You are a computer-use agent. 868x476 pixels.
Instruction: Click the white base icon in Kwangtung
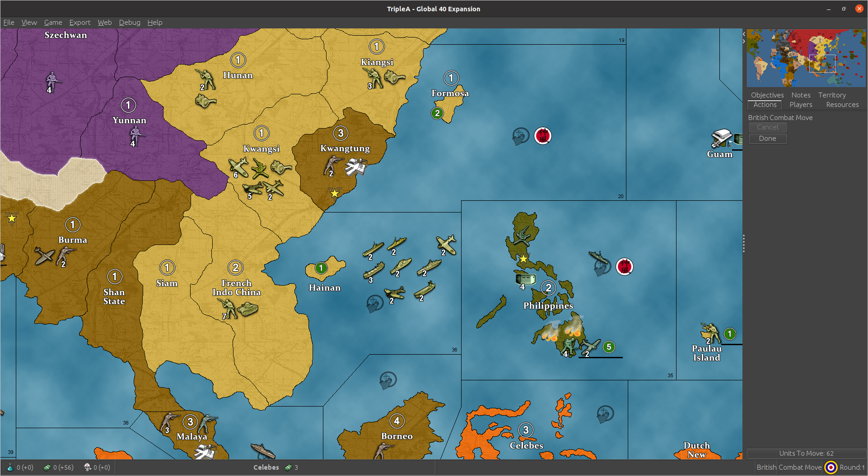pos(356,167)
